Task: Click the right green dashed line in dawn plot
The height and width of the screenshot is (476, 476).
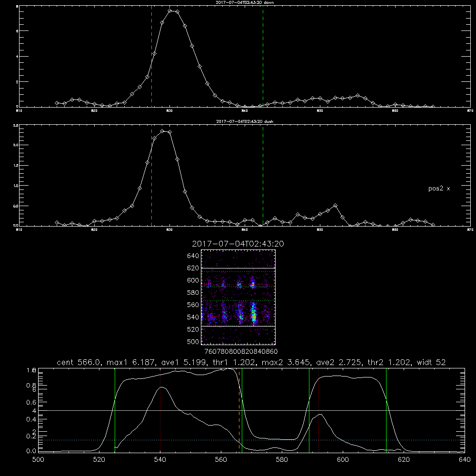Action: (x=263, y=57)
